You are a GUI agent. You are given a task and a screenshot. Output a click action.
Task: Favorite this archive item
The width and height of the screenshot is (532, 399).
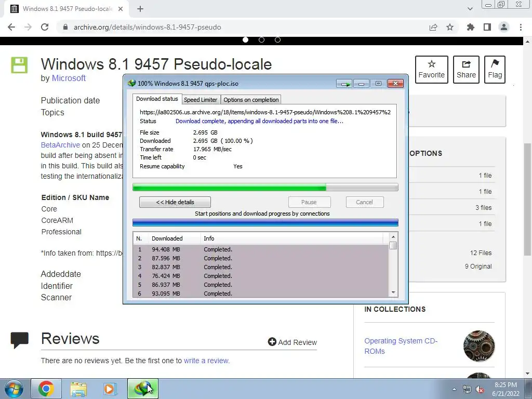click(432, 70)
